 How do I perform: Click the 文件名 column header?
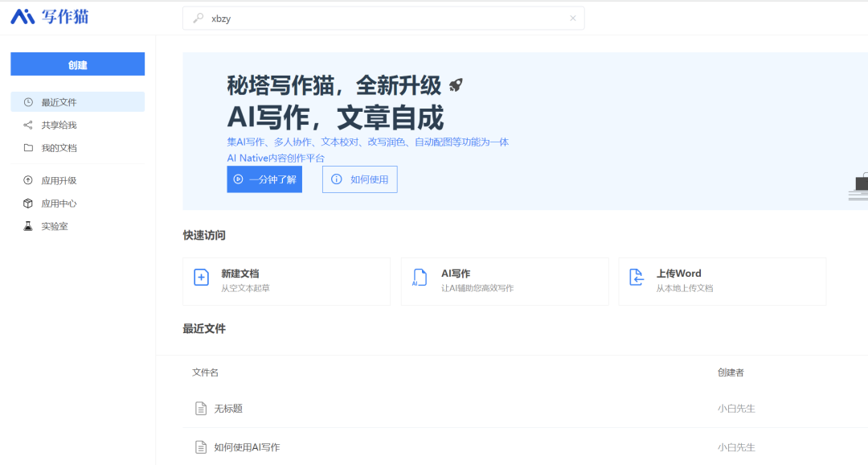click(205, 372)
